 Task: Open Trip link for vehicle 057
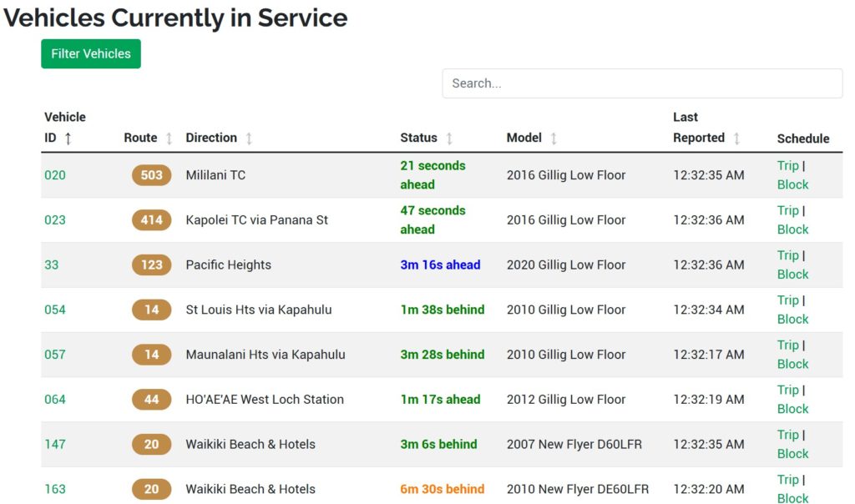[x=787, y=345]
